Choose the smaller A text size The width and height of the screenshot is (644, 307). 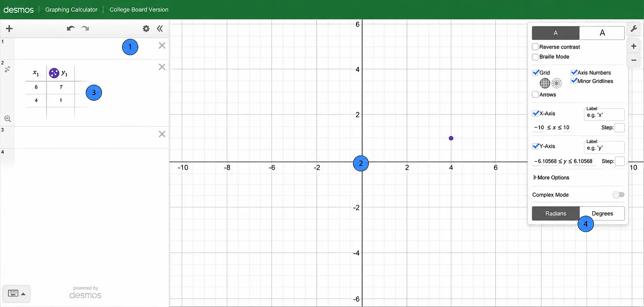pos(556,33)
